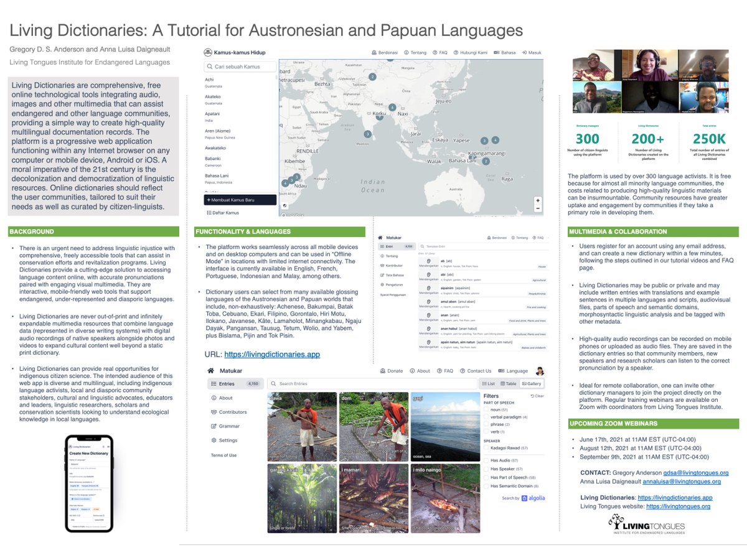Click Masuk to sign in
Screen dimensions: 747x560
532,53
